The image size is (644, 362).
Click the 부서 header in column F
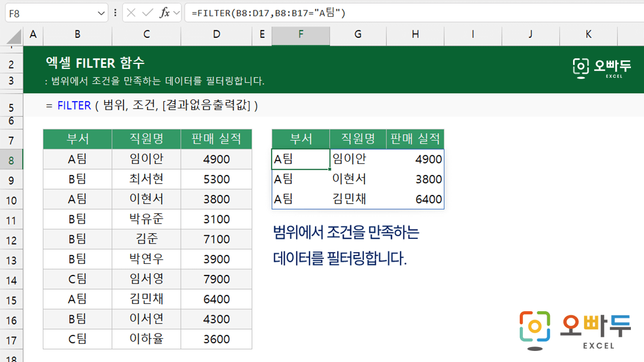click(x=301, y=139)
